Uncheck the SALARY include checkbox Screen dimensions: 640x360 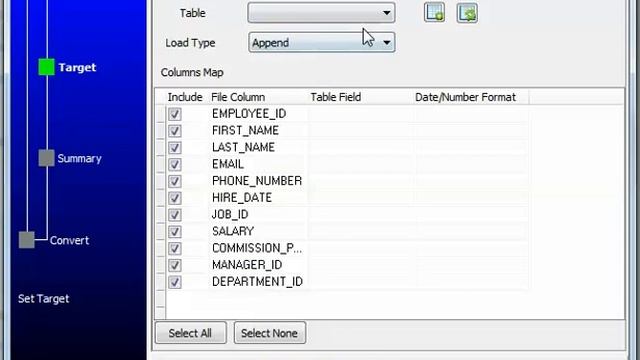(175, 231)
